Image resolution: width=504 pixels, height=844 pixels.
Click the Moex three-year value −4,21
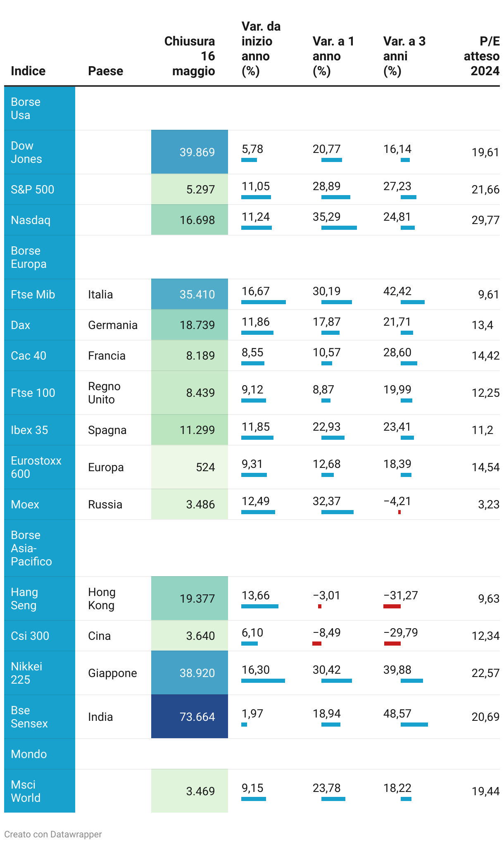coord(397,501)
